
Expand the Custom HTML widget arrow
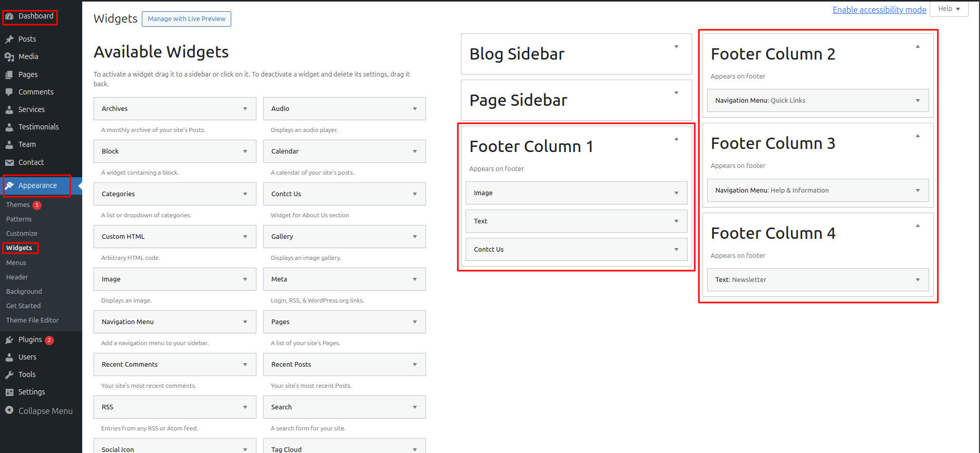click(245, 236)
